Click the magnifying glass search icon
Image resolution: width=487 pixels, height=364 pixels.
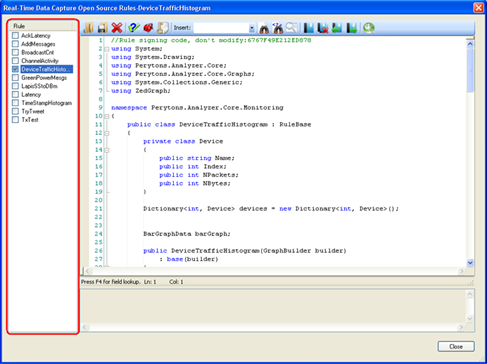(x=291, y=28)
